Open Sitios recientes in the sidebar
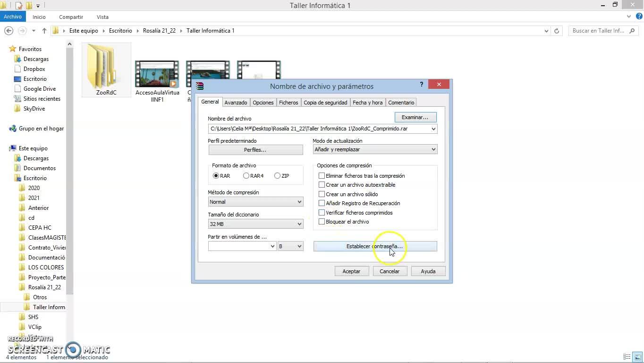Viewport: 644px width, 363px height. pos(42,99)
